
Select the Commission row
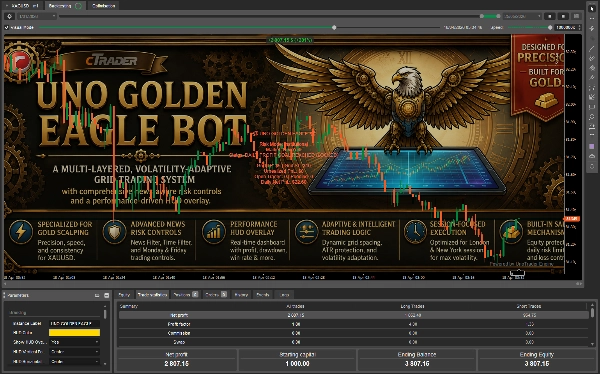click(x=354, y=333)
